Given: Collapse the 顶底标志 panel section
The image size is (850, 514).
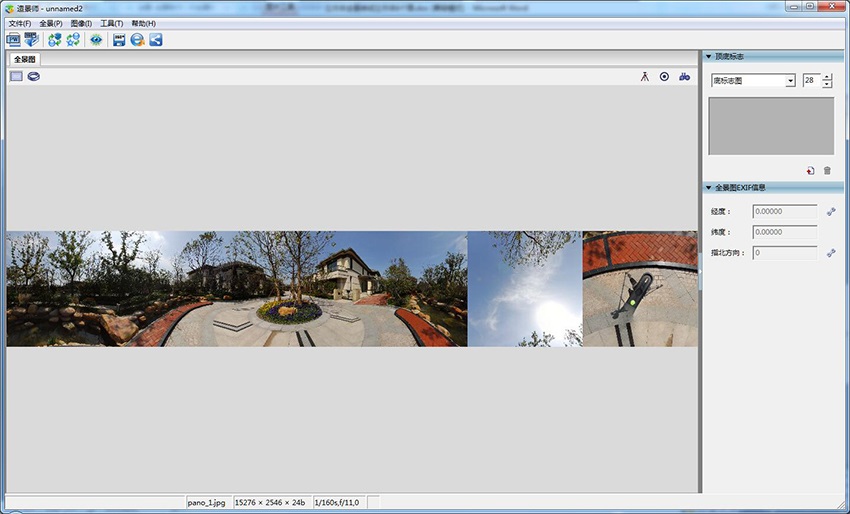Looking at the screenshot, I should coord(709,57).
